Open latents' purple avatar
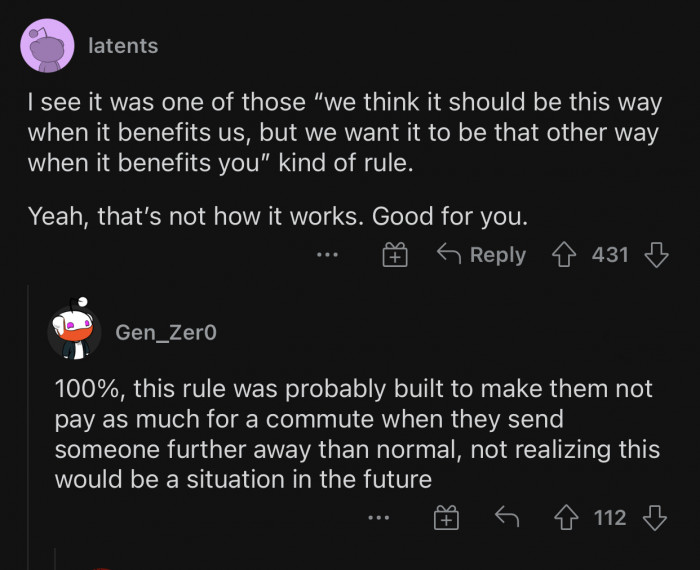The height and width of the screenshot is (570, 700). point(47,46)
